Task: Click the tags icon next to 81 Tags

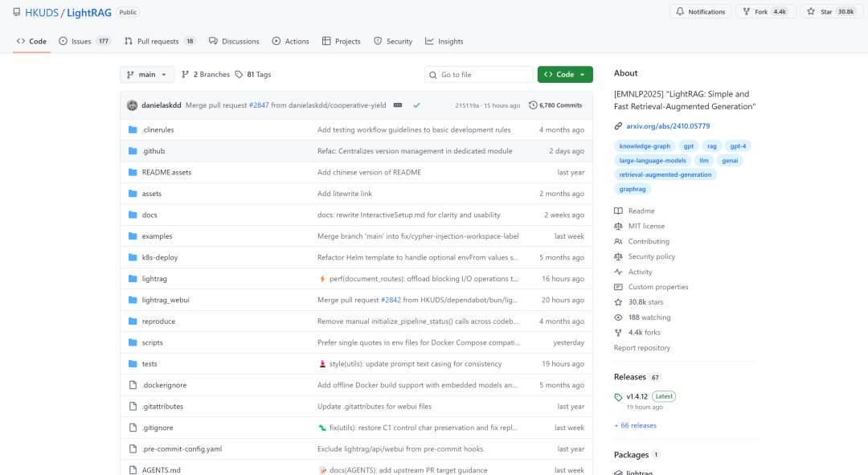Action: [x=239, y=75]
